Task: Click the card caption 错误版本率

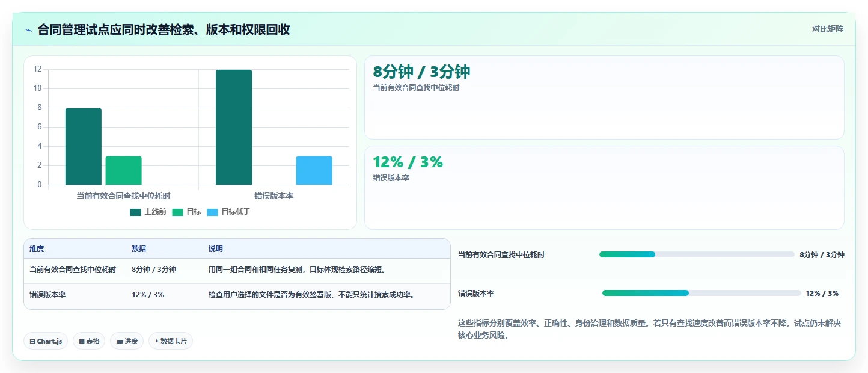Action: (391, 178)
